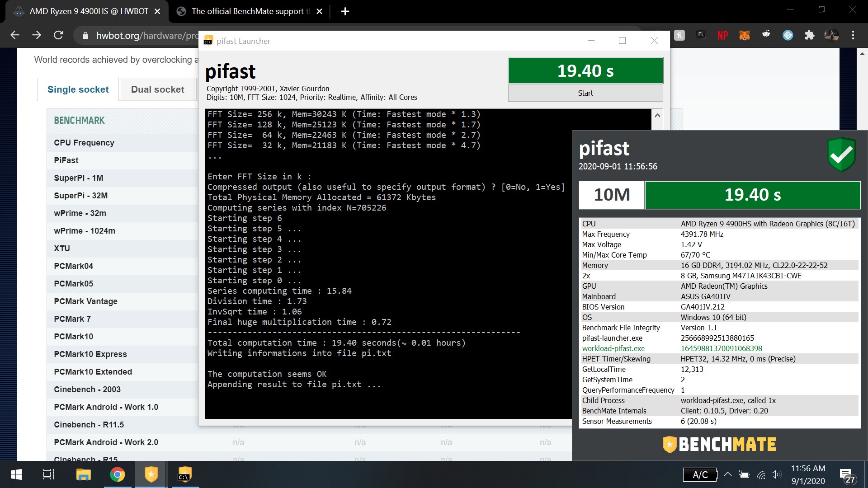View site lock info in address bar

click(85, 35)
